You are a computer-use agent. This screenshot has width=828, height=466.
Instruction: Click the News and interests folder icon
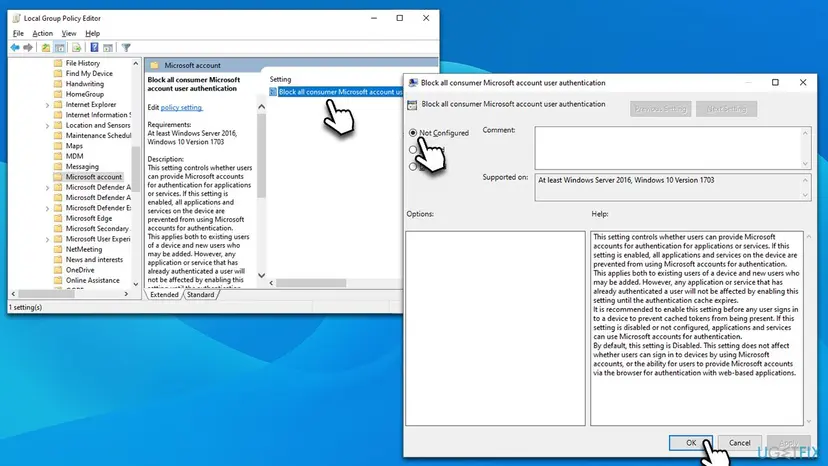(x=58, y=259)
